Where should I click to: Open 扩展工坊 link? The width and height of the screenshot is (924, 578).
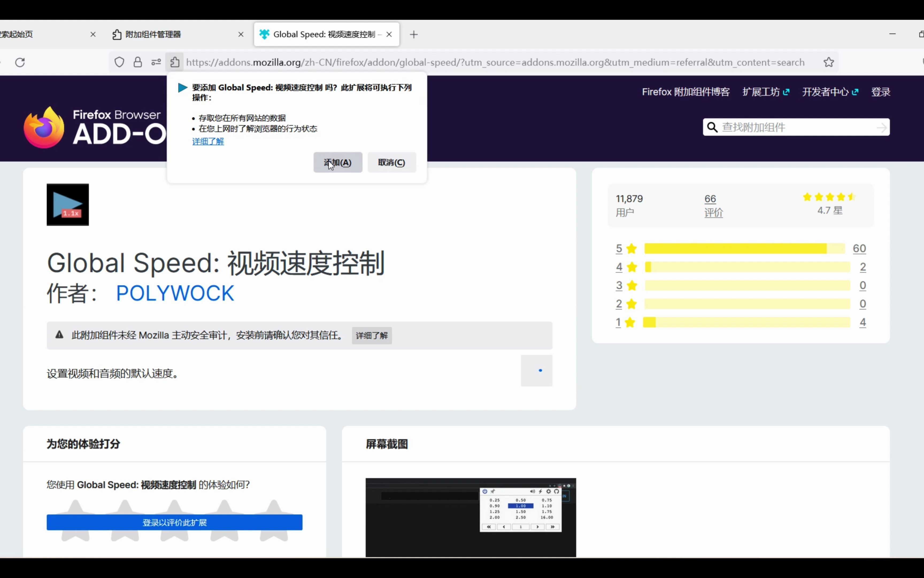(765, 92)
